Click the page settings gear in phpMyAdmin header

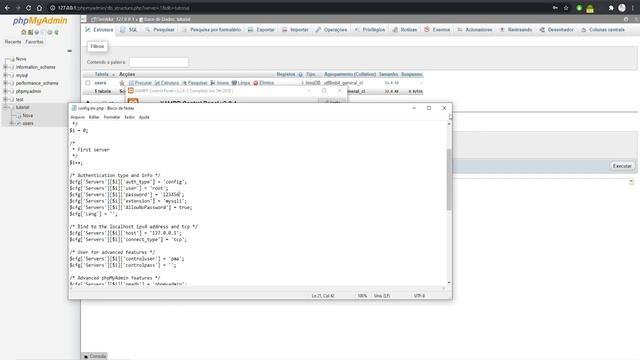[x=626, y=19]
